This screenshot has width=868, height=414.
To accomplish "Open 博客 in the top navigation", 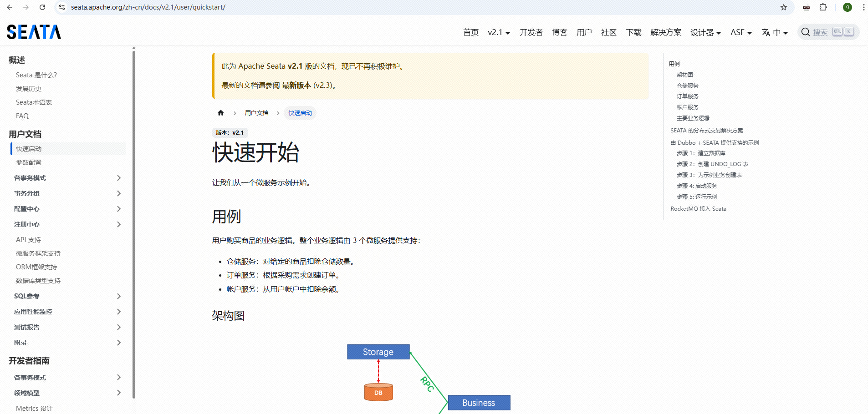I will (x=560, y=32).
